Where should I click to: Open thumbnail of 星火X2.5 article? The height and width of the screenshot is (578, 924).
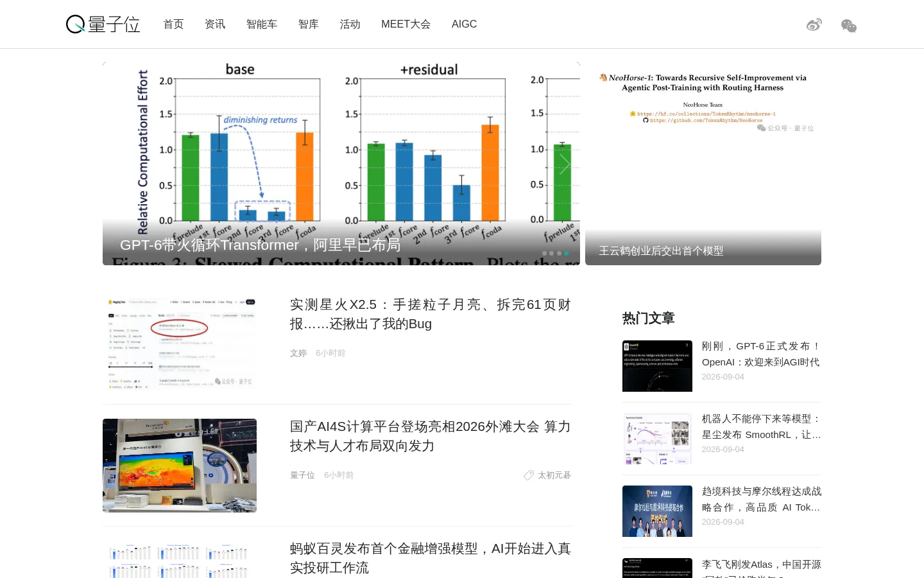pyautogui.click(x=180, y=344)
